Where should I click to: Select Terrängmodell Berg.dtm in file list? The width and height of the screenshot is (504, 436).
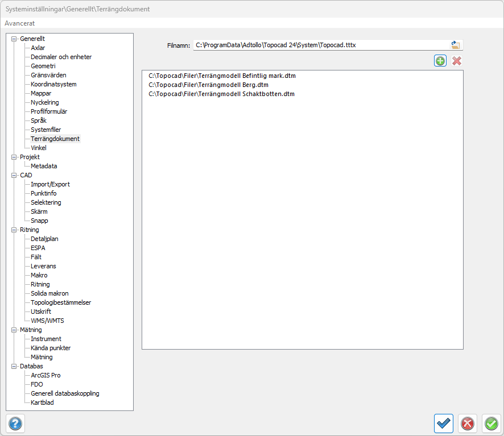click(208, 85)
